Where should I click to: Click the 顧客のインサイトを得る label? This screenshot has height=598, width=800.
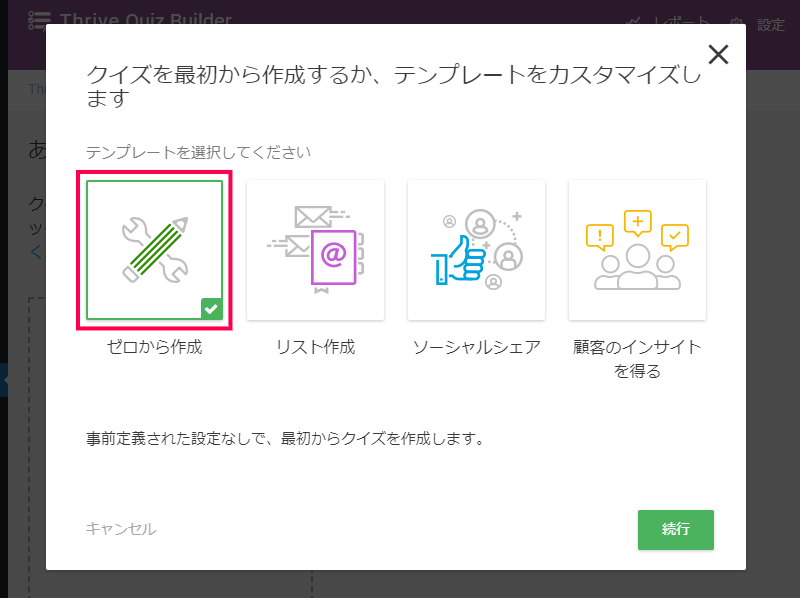637,359
